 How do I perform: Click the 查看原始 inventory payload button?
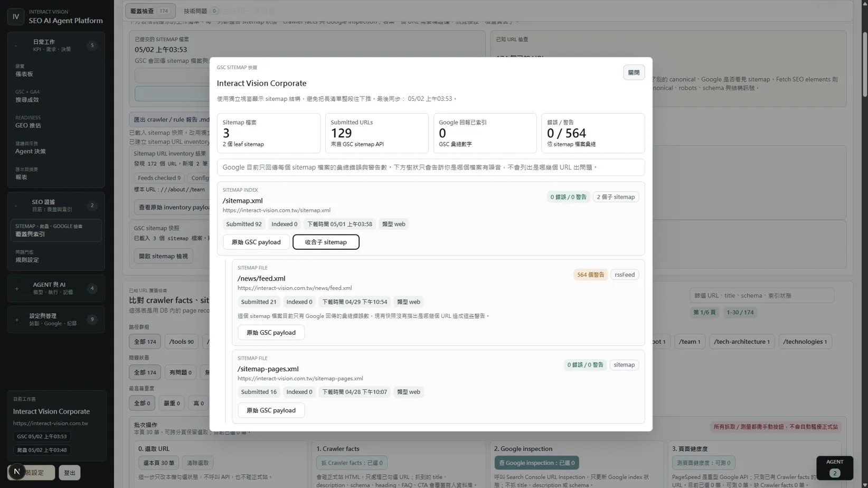(173, 208)
